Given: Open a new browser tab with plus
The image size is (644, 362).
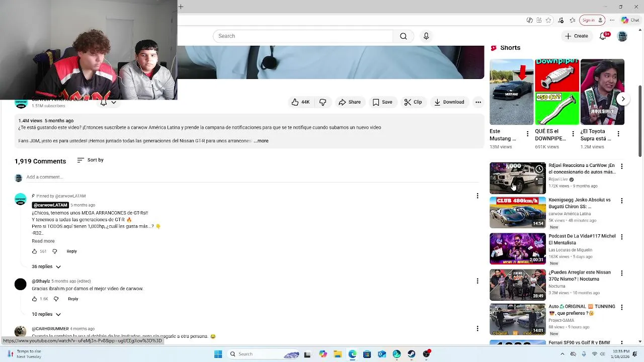Looking at the screenshot, I should tap(181, 7).
